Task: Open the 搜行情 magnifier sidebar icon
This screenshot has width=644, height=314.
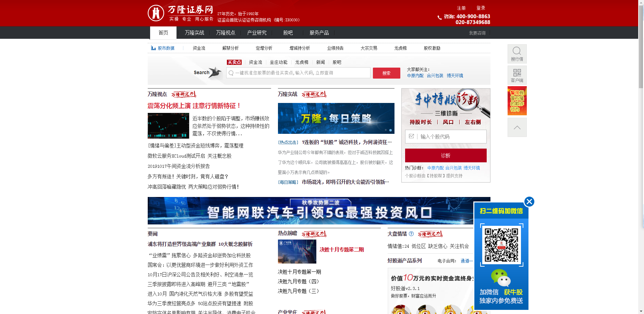Action: 517,54
